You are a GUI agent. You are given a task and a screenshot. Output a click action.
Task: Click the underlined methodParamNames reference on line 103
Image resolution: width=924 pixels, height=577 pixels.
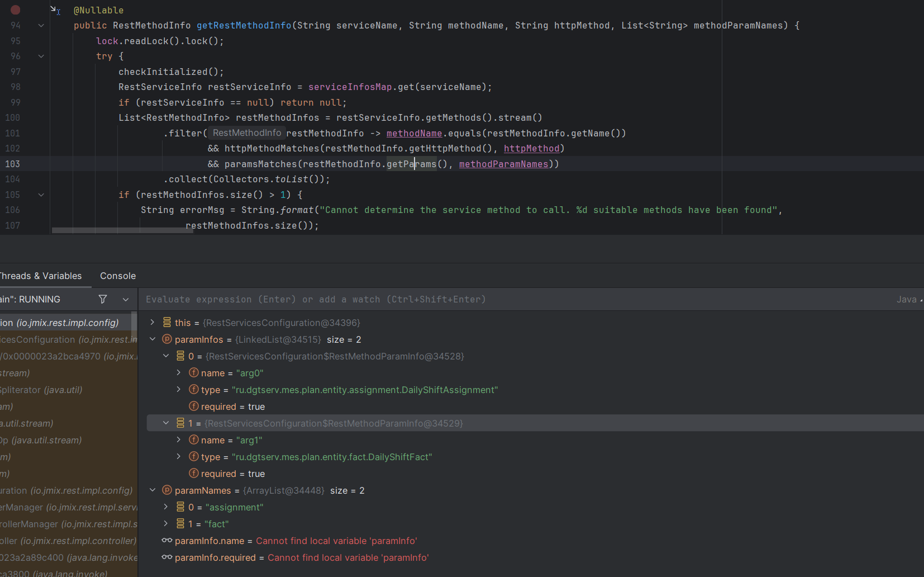(x=503, y=164)
